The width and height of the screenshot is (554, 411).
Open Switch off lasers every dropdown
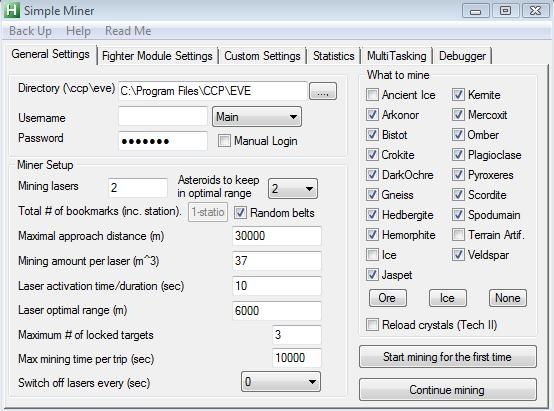281,381
